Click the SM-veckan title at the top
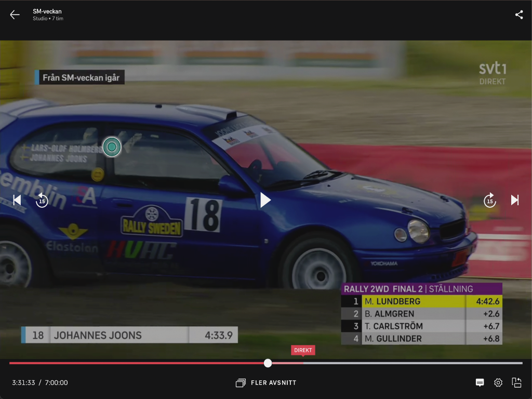The image size is (532, 399). 47,11
